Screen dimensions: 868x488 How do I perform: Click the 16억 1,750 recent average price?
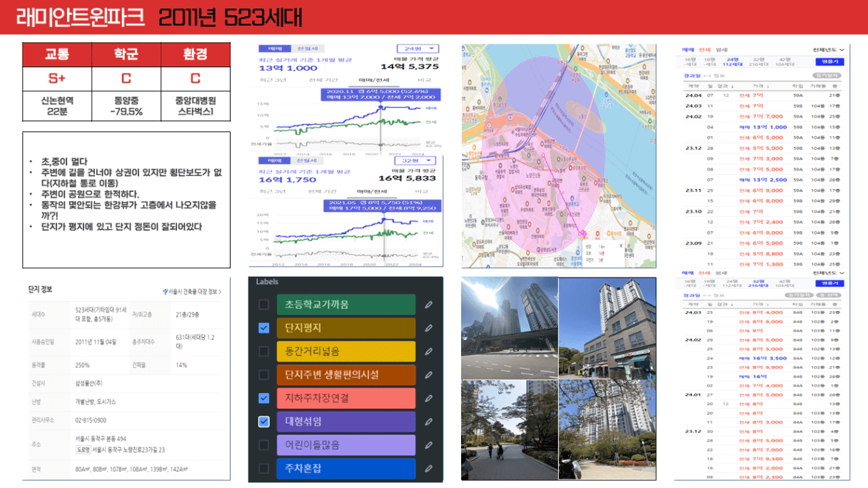click(288, 180)
